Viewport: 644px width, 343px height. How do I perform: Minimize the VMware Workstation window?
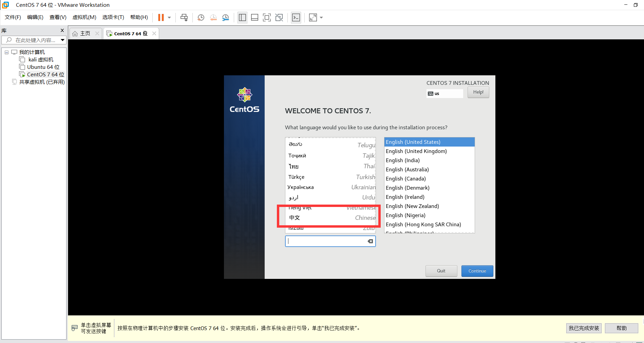626,5
